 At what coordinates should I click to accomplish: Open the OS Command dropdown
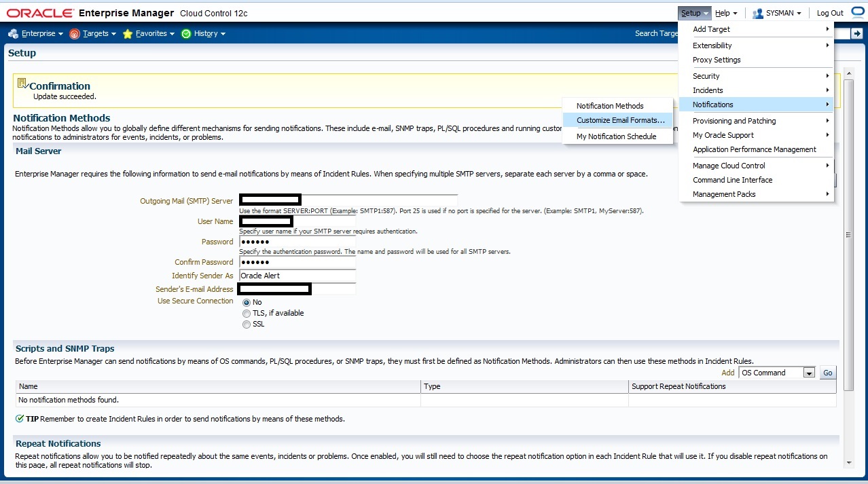click(808, 373)
